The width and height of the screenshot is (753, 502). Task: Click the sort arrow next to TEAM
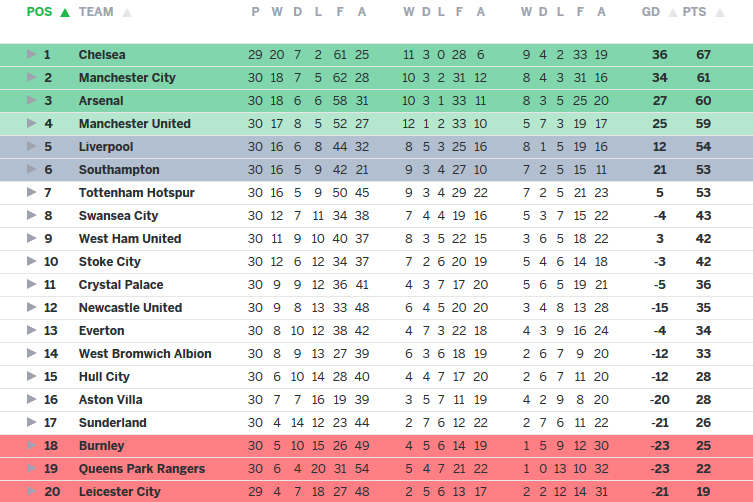coord(127,13)
